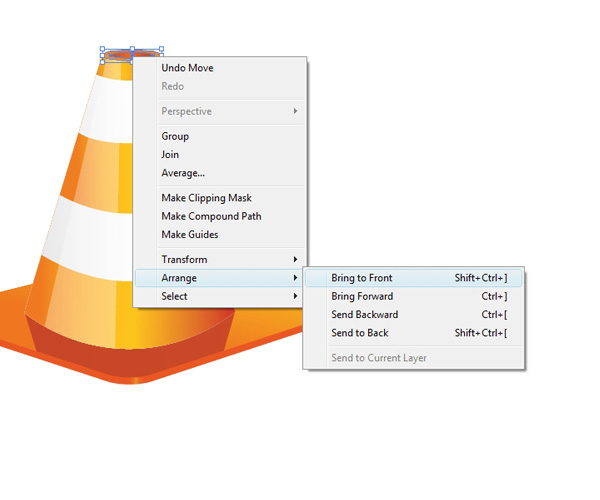Choose Undo Move from context menu
Viewport: 600px width, 500px height.
[221, 68]
